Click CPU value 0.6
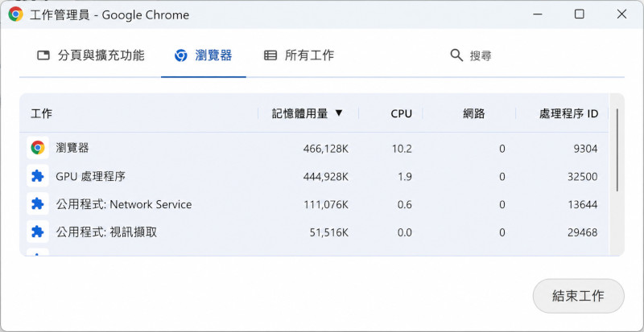 click(x=405, y=204)
